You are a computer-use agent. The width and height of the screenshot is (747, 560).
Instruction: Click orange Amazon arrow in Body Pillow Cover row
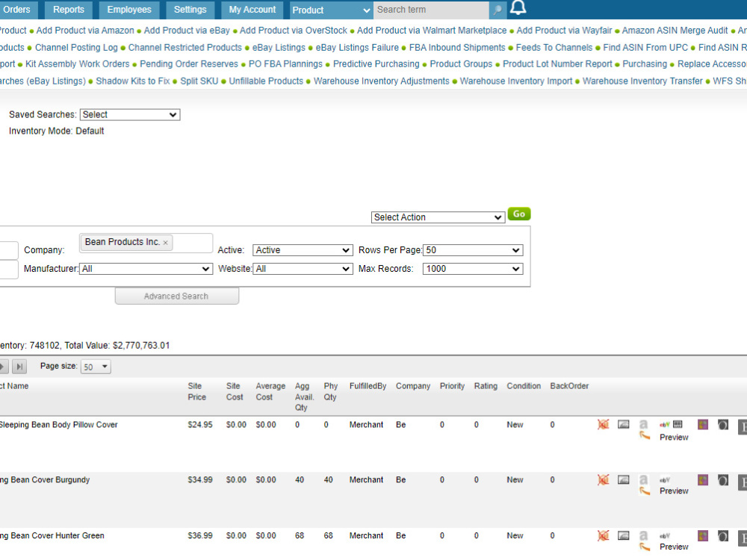click(x=645, y=435)
